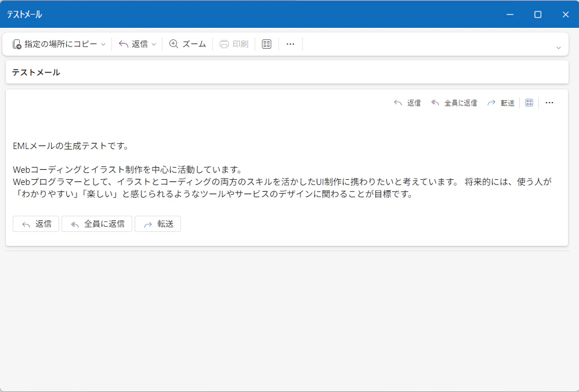Viewport: 579px width, 392px height.
Task: Click the ズーム magnifier button
Action: tap(187, 44)
